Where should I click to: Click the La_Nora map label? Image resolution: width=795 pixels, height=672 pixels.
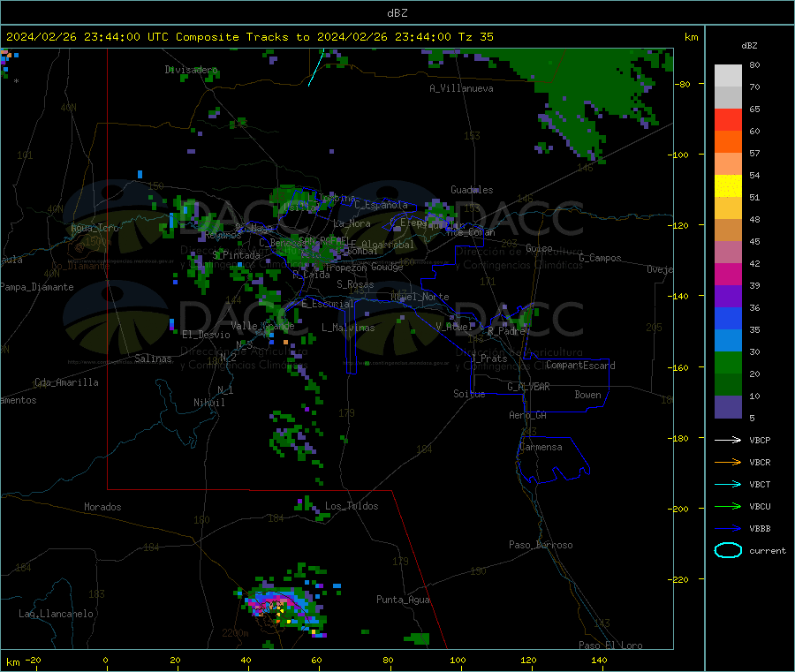coord(352,223)
